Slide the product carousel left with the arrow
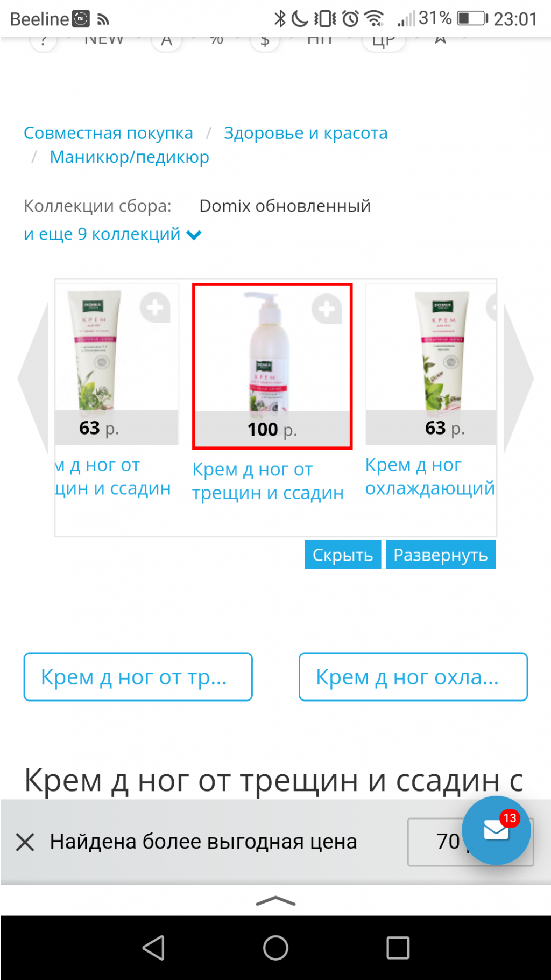Screen dimensions: 551x980 pyautogui.click(x=33, y=378)
